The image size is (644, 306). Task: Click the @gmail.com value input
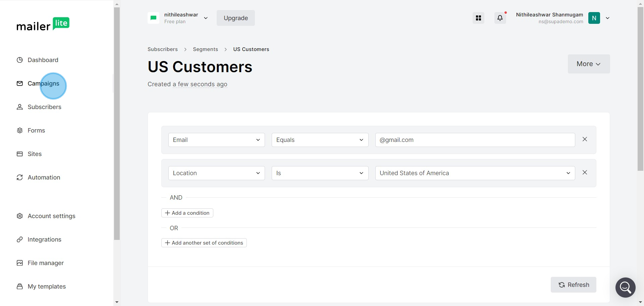[475, 140]
